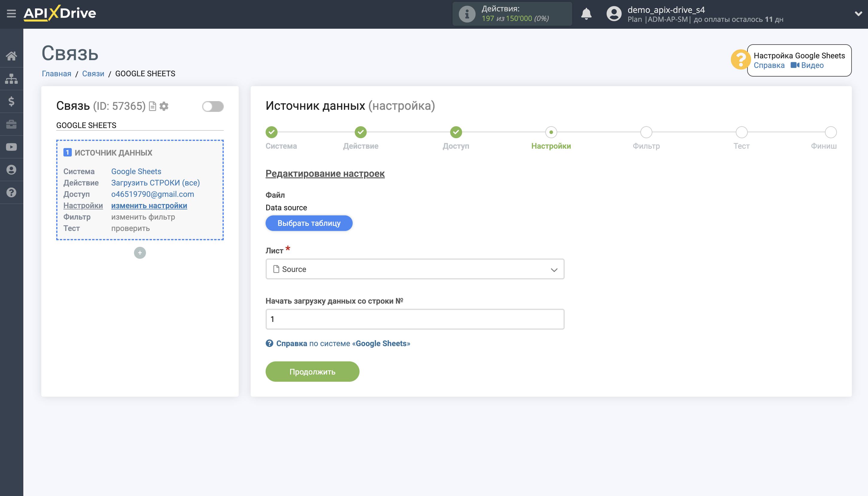Open the Видео link in help panel
Image resolution: width=868 pixels, height=496 pixels.
812,65
